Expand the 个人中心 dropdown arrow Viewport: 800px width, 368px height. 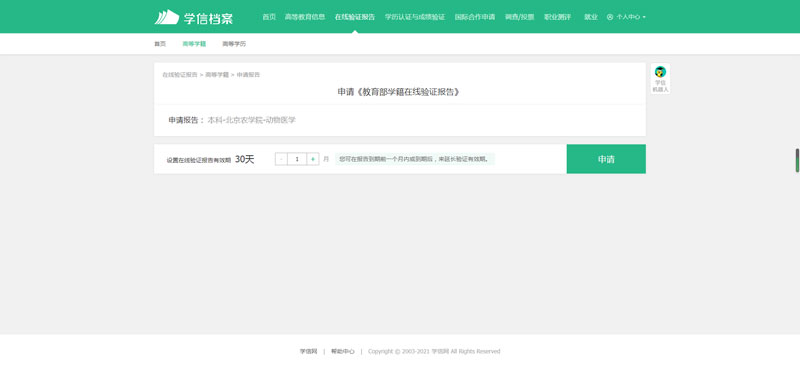(644, 17)
